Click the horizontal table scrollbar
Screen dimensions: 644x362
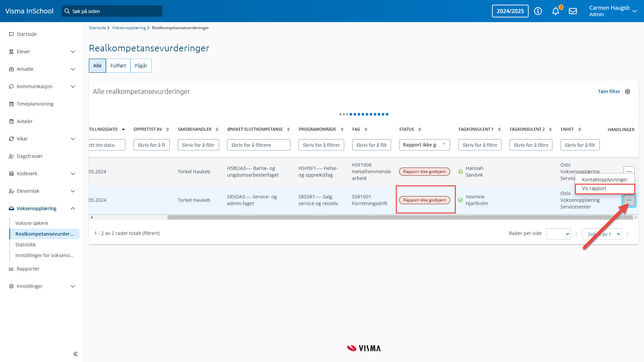[400, 217]
